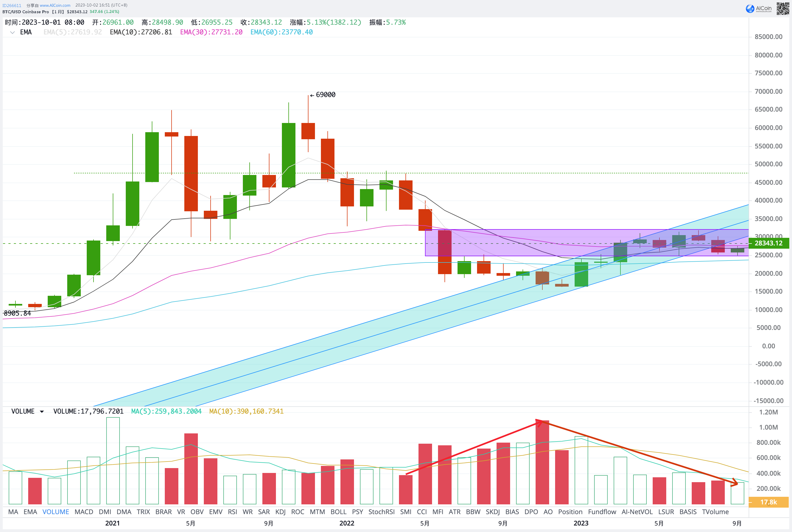Open the VOLUME indicator dropdown arrow

click(42, 411)
